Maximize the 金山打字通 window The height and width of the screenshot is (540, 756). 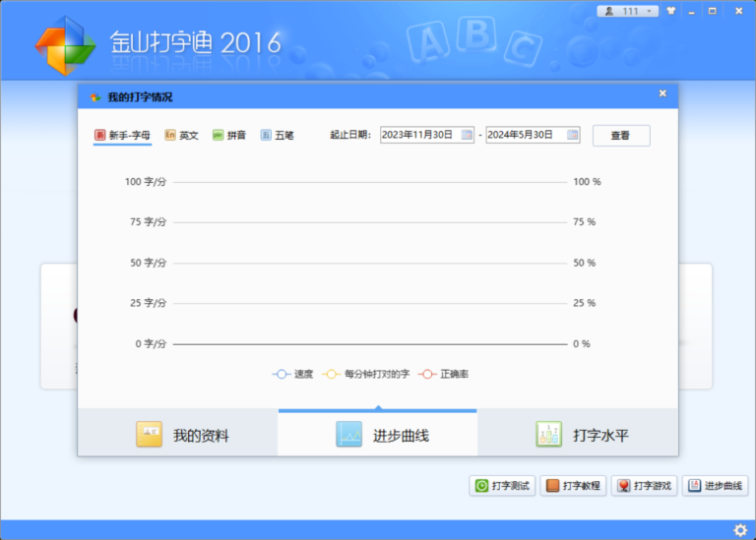tap(712, 11)
